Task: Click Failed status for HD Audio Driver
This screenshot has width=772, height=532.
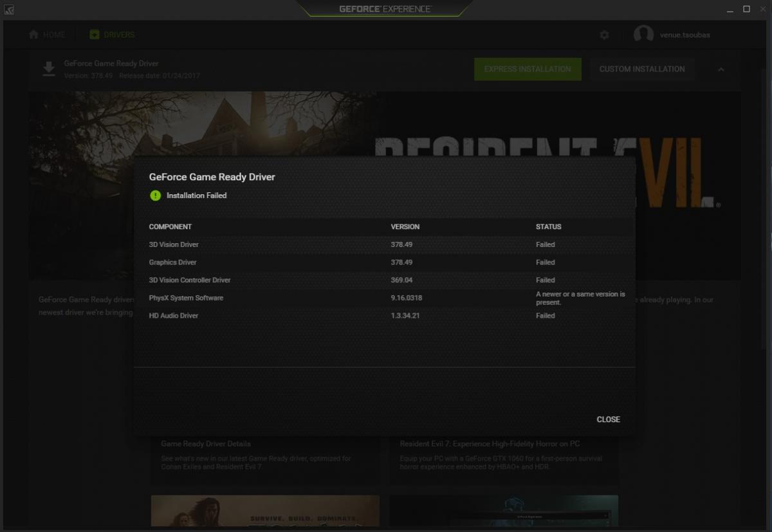Action: coord(546,316)
